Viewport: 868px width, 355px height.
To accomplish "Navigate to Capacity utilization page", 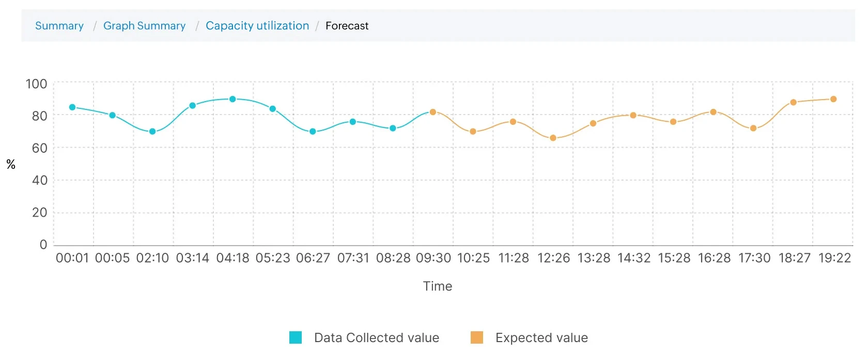I will (257, 26).
